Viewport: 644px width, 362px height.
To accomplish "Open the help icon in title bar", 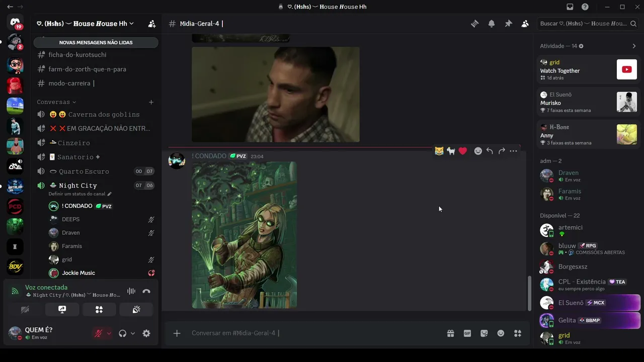I will click(585, 7).
